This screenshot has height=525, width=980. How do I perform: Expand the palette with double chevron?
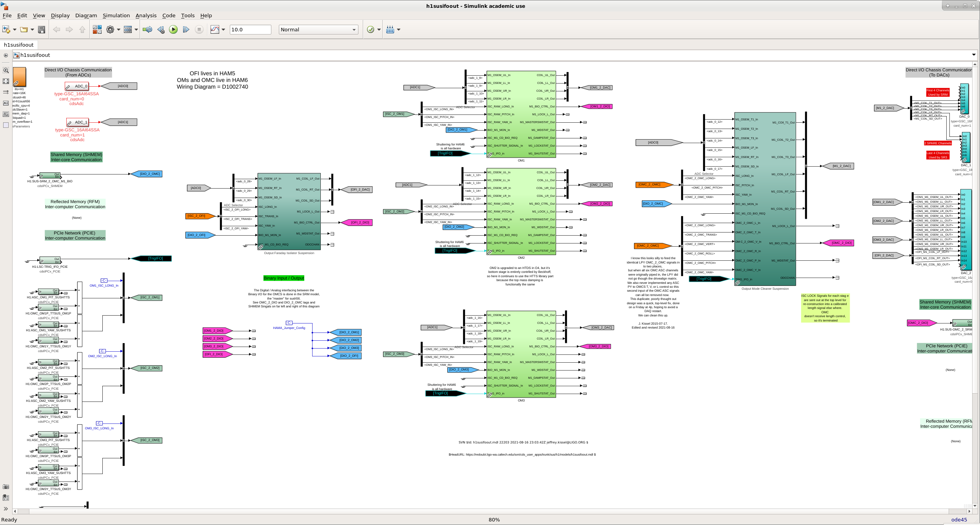(x=6, y=509)
